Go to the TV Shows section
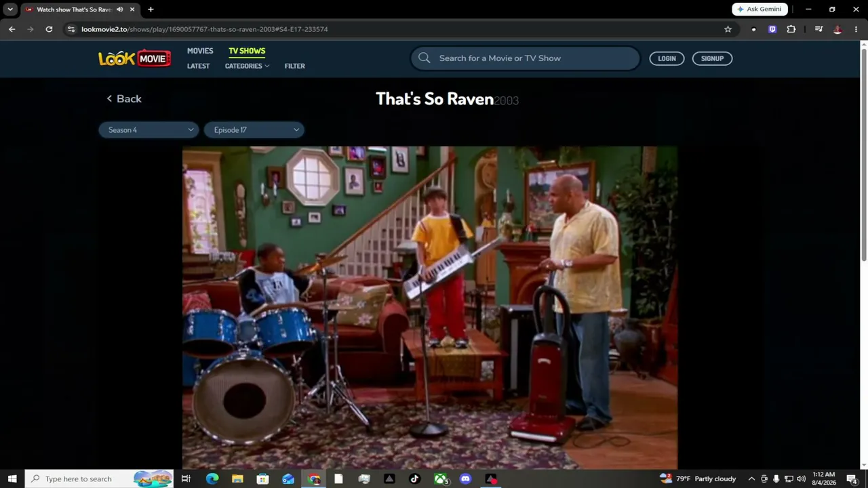 pyautogui.click(x=247, y=51)
